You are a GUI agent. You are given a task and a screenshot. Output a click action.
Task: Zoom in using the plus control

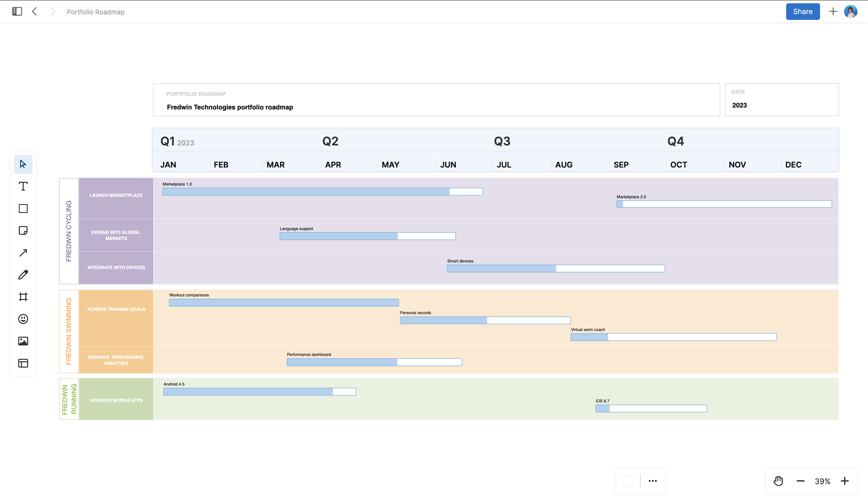[x=845, y=481]
